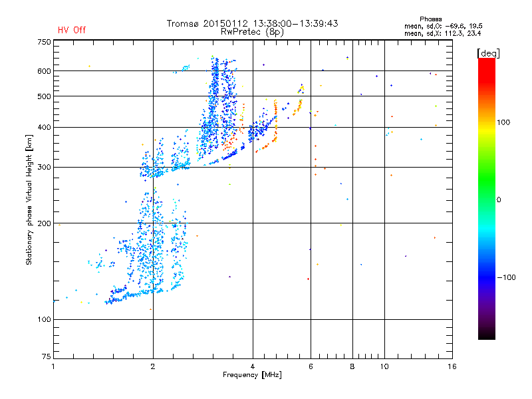This screenshot has width=532, height=399.
Task: Click the rainbow phase colorbar
Action: [487, 199]
